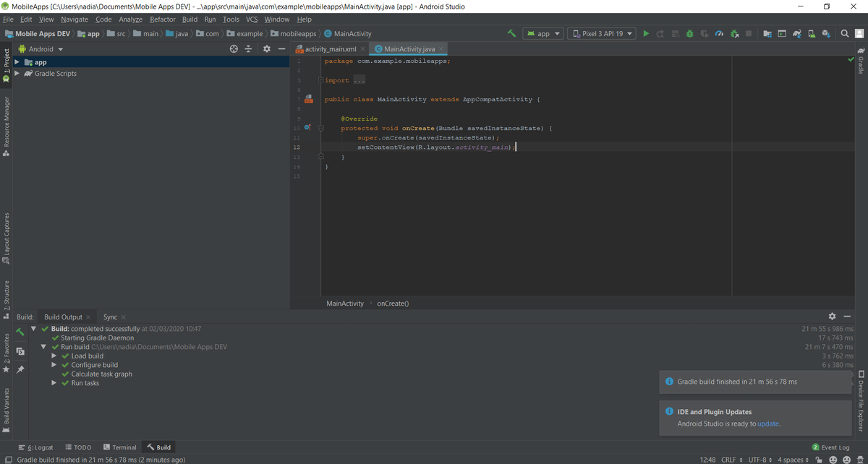The image size is (868, 464).
Task: Click the read-only lock icon in status bar
Action: click(819, 460)
